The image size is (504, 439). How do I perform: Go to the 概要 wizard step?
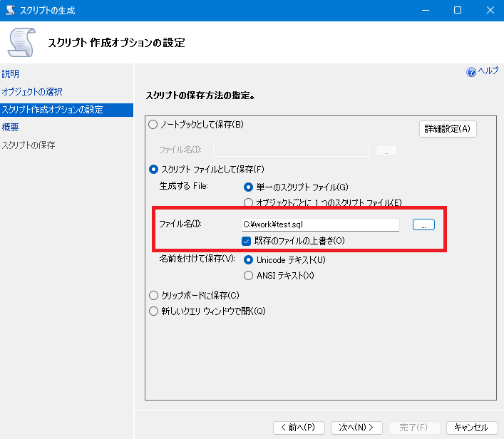pos(11,128)
